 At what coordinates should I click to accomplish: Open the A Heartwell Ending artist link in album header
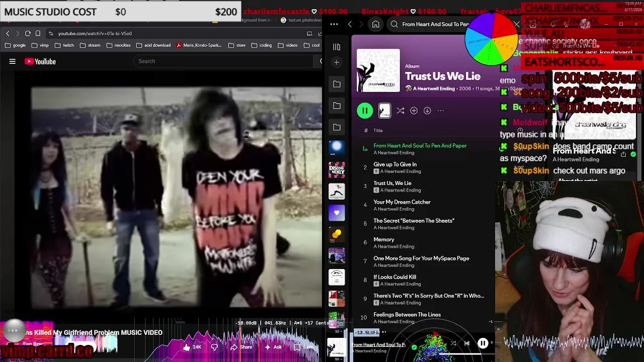(x=434, y=88)
